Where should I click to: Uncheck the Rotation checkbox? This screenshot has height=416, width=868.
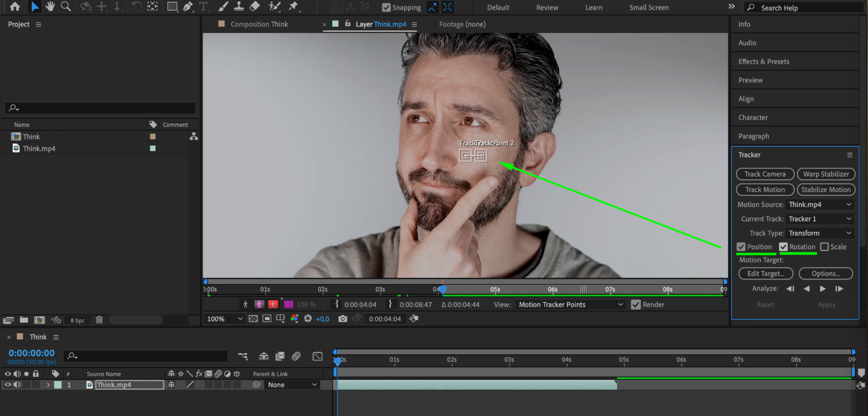[x=783, y=247]
